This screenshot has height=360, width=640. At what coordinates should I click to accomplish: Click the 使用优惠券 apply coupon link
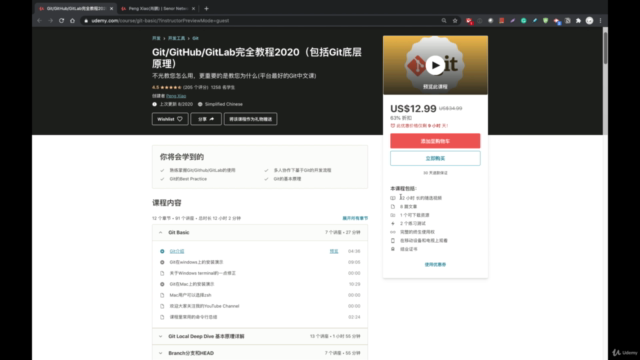435,264
